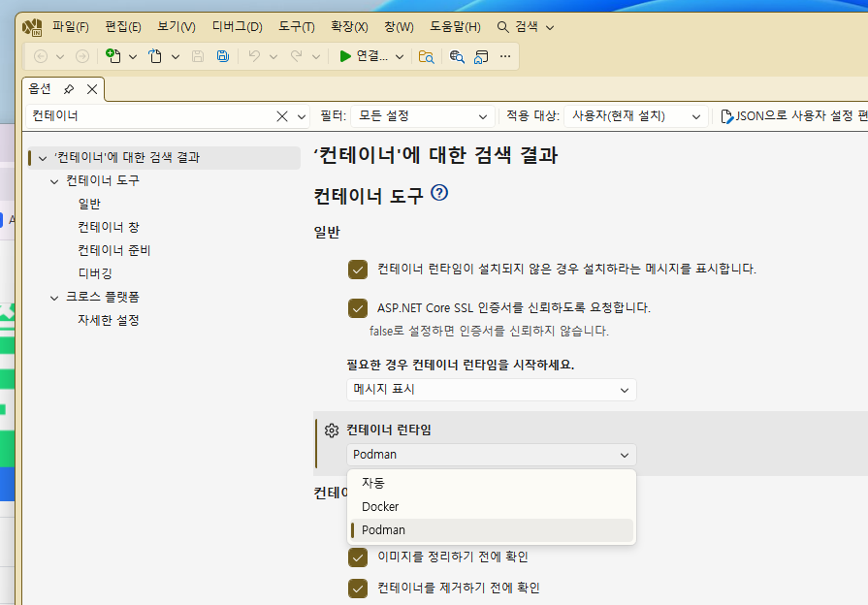Screen dimensions: 868x605
Task: Click the open file icon in toolbar
Action: pyautogui.click(x=155, y=56)
